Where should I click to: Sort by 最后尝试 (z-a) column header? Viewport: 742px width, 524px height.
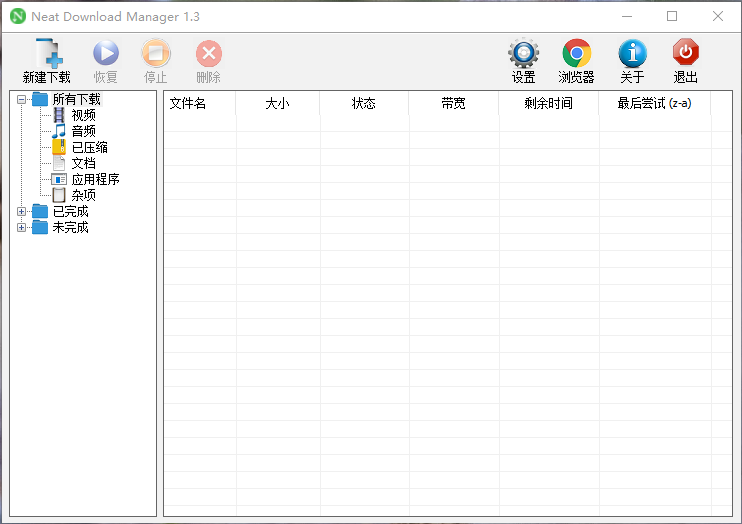[x=654, y=103]
